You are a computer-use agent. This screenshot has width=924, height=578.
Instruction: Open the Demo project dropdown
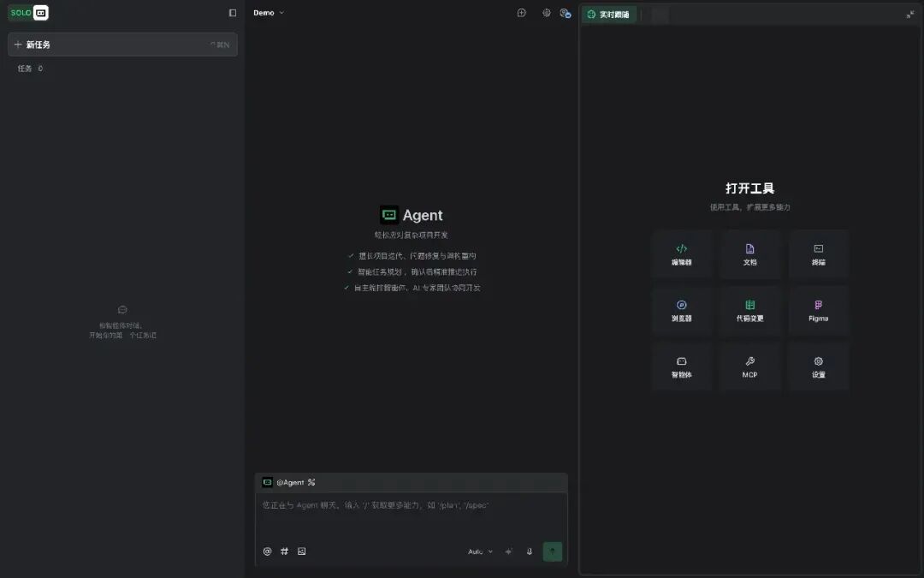pos(268,12)
